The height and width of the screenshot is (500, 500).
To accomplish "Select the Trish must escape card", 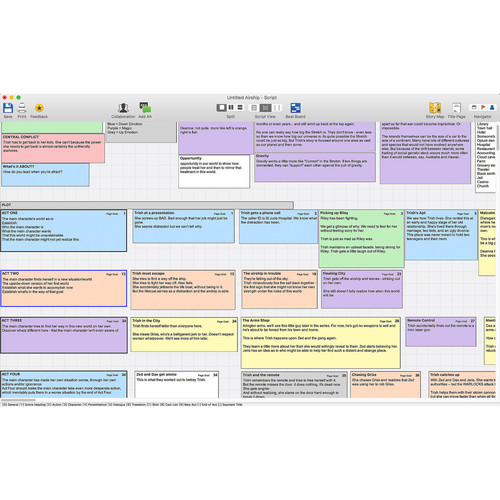I will click(183, 290).
